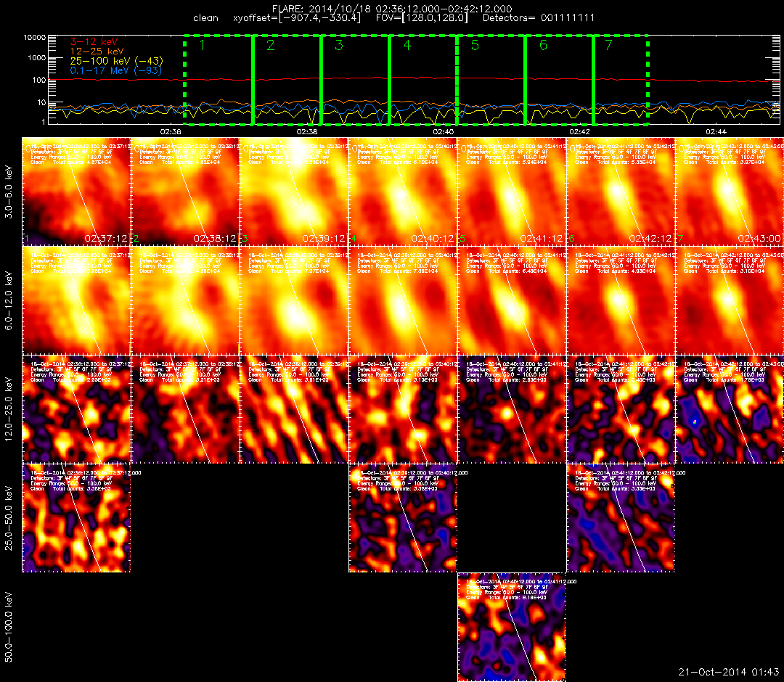
Task: Click the 1000 y-axis label
Action: (x=36, y=58)
